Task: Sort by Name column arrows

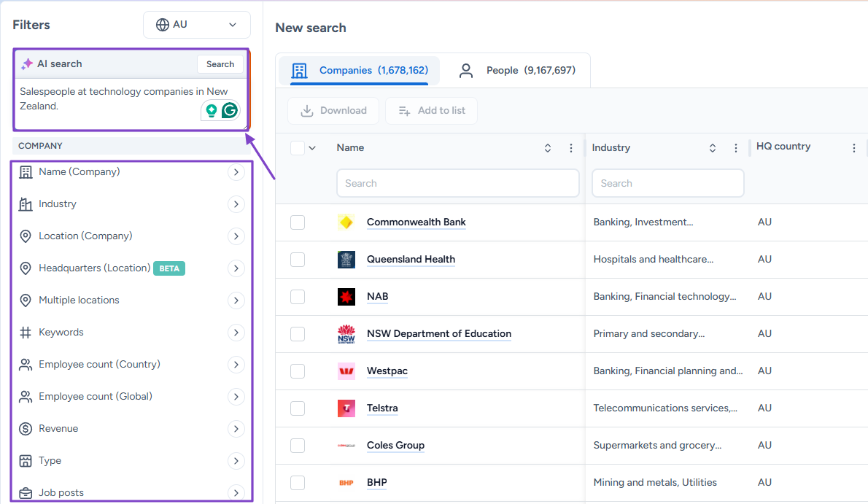Action: (x=548, y=148)
